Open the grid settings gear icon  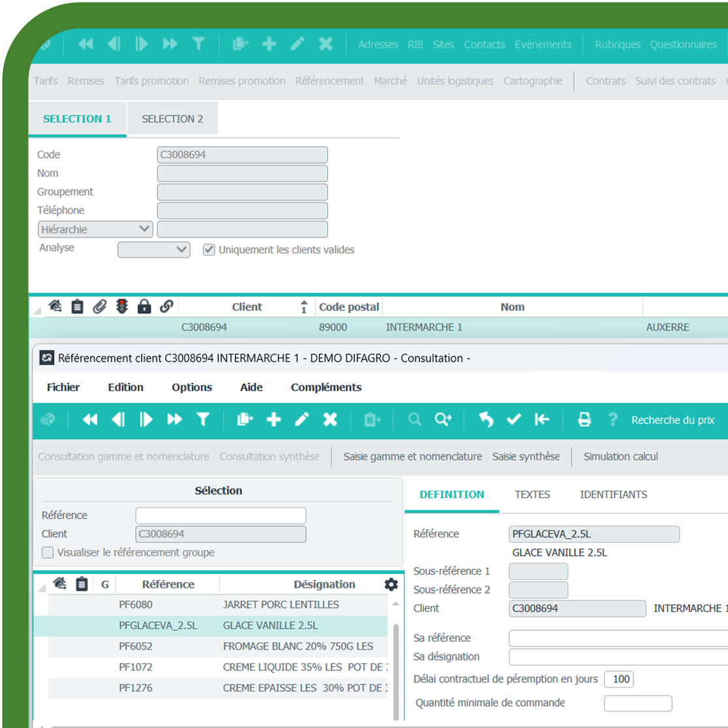391,584
